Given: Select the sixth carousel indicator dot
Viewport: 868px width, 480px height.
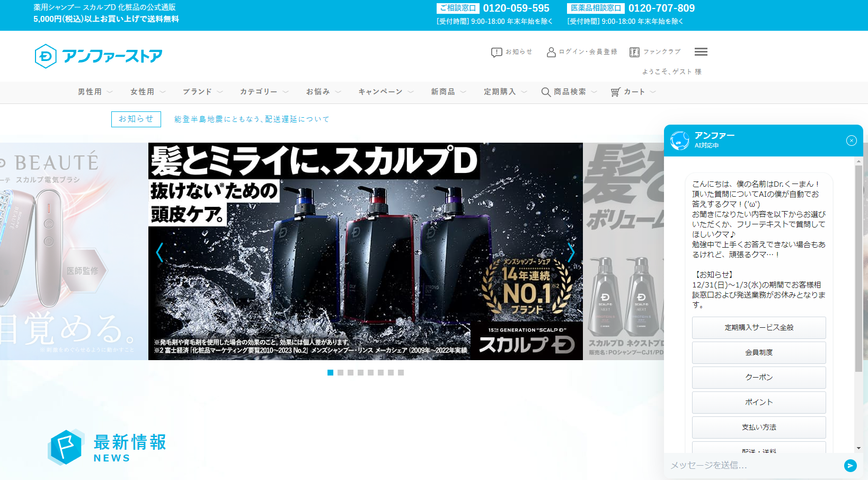Looking at the screenshot, I should pos(380,373).
